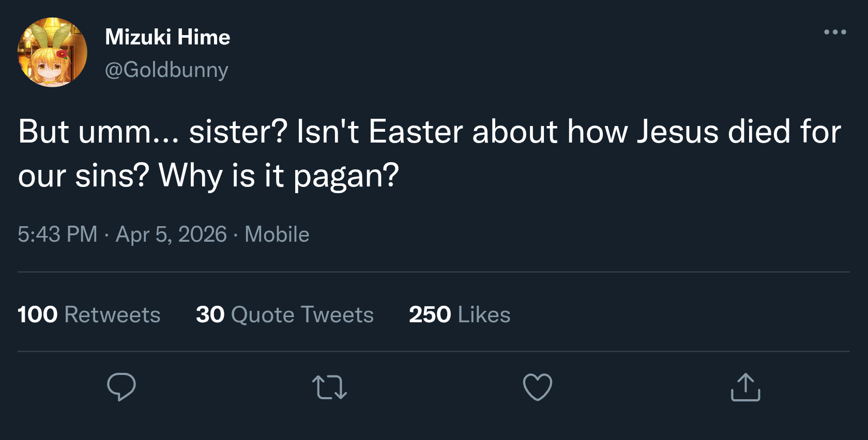Reply to Mizuki Hime's tweet
The height and width of the screenshot is (440, 868).
[121, 387]
